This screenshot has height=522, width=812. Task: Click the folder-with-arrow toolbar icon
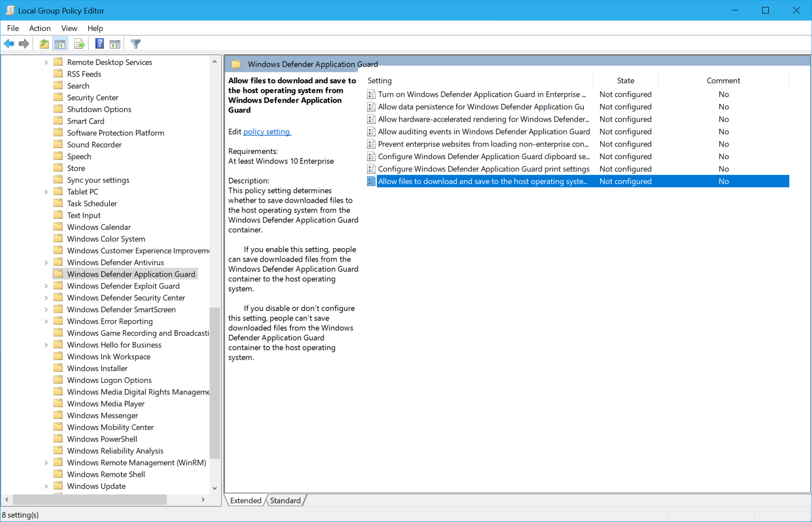[44, 43]
